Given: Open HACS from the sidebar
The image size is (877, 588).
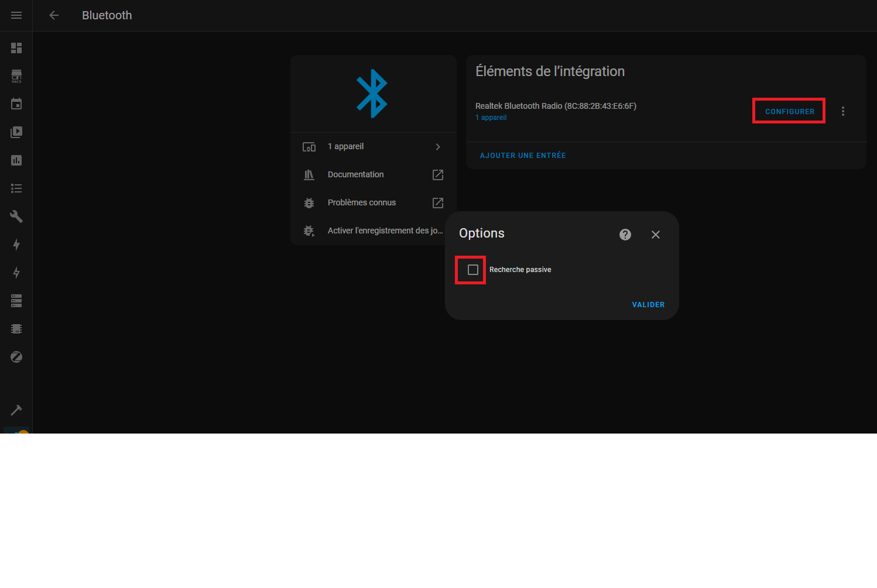Looking at the screenshot, I should tap(16, 76).
